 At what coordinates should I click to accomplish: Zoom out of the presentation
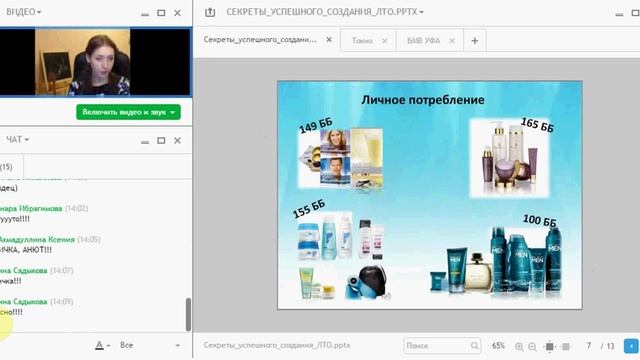[532, 347]
